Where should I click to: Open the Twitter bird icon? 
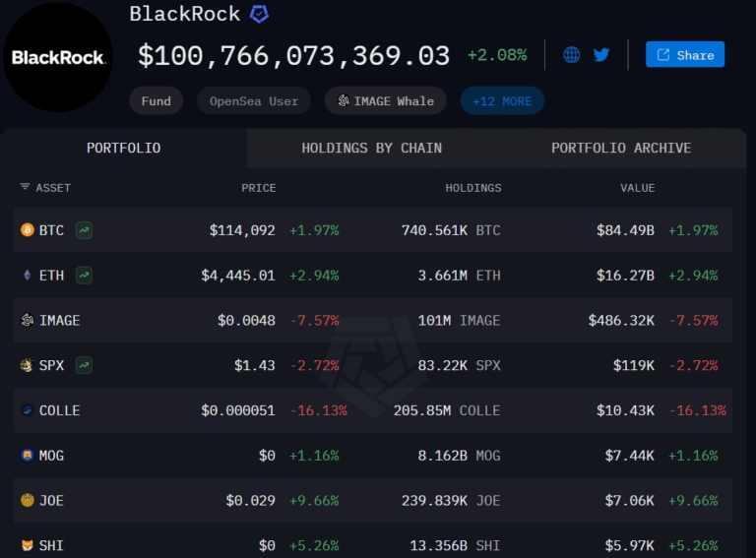(x=601, y=55)
